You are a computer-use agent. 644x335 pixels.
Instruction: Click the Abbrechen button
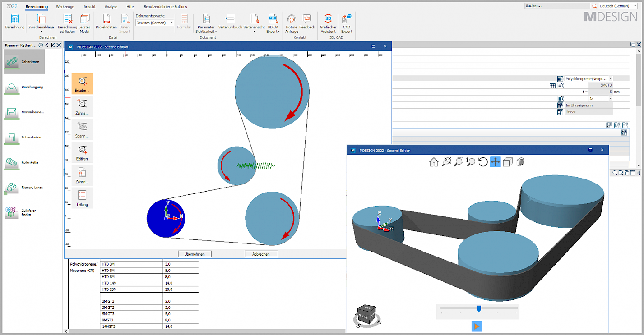pyautogui.click(x=261, y=254)
